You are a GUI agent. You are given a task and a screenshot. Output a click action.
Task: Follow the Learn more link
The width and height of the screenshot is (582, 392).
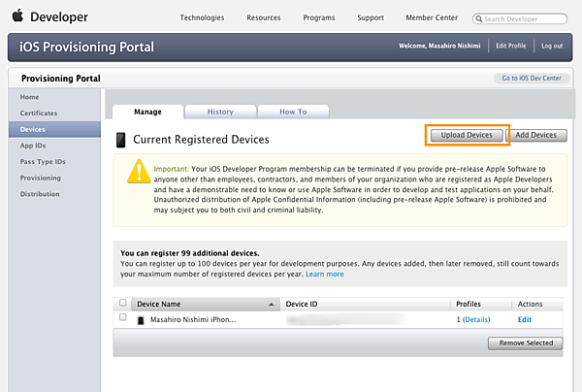click(x=325, y=274)
